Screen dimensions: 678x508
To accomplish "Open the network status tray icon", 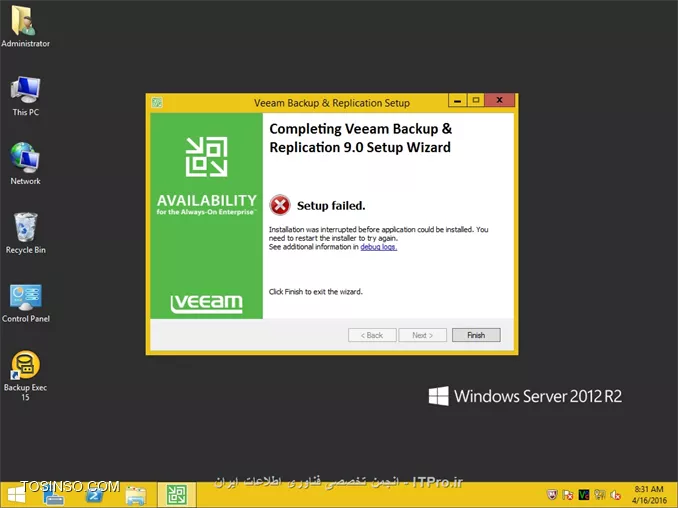I will click(x=600, y=495).
